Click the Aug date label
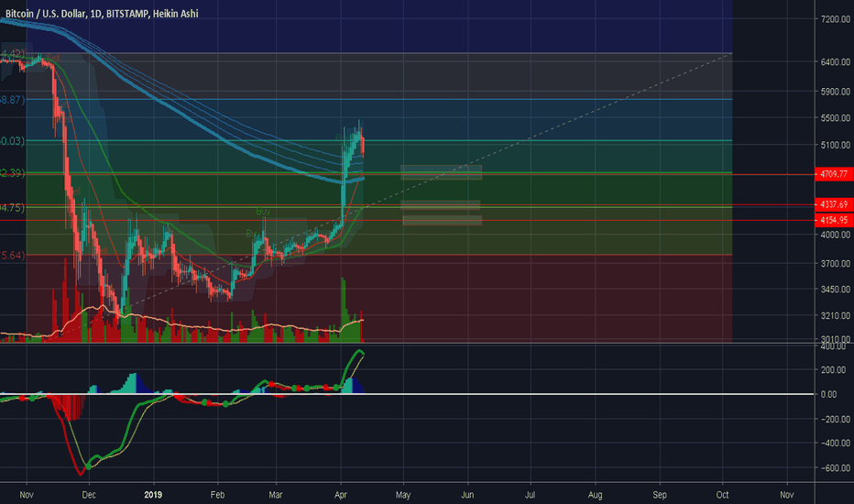Image resolution: width=854 pixels, height=504 pixels. (596, 495)
